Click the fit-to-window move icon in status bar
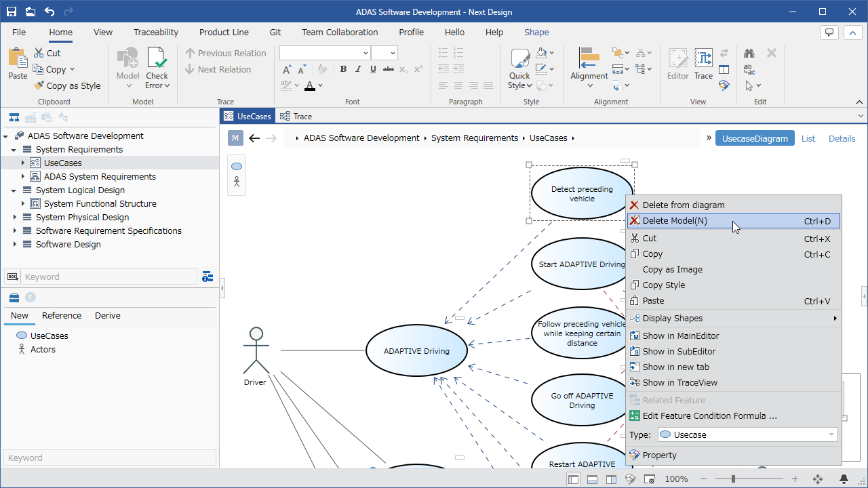The width and height of the screenshot is (868, 488). 818,479
